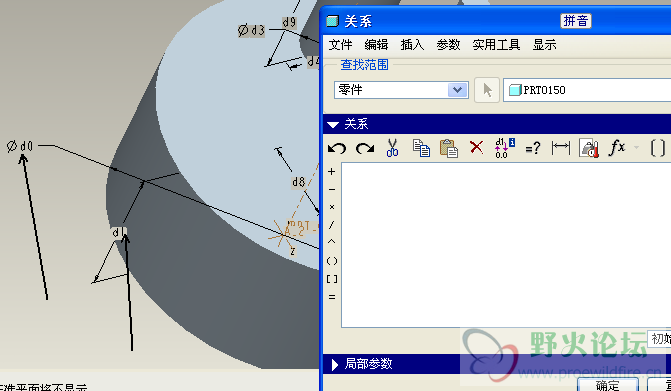Click the paste clipboard icon
This screenshot has width=671, height=391.
(x=449, y=148)
